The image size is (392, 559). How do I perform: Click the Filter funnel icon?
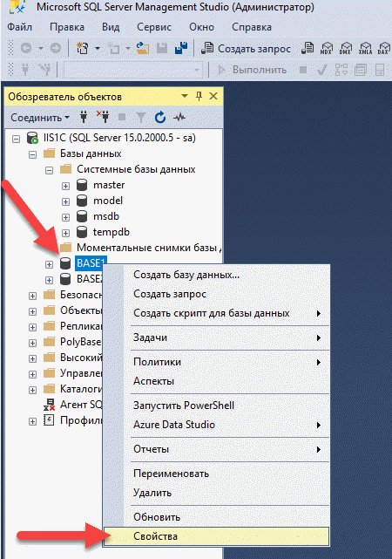[x=141, y=117]
